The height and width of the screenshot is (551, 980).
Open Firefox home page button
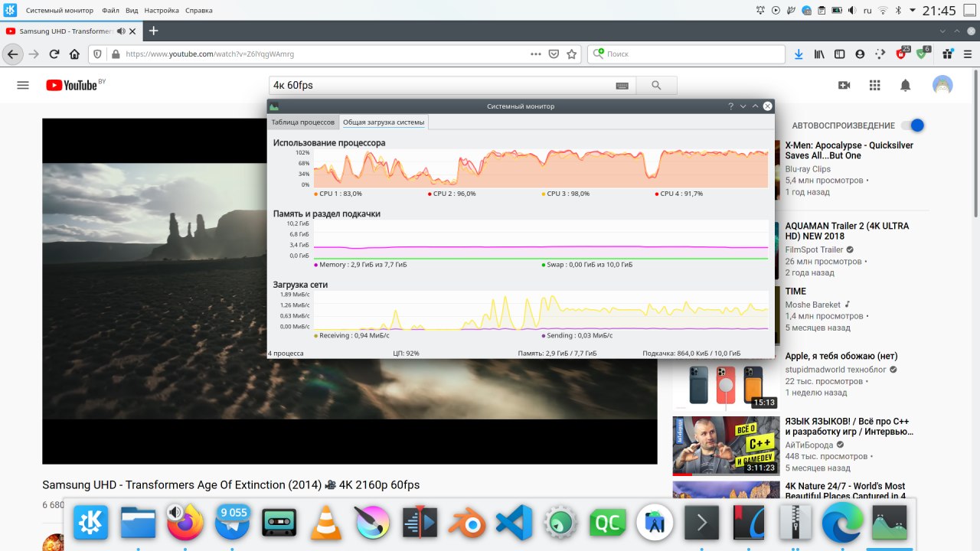[74, 54]
